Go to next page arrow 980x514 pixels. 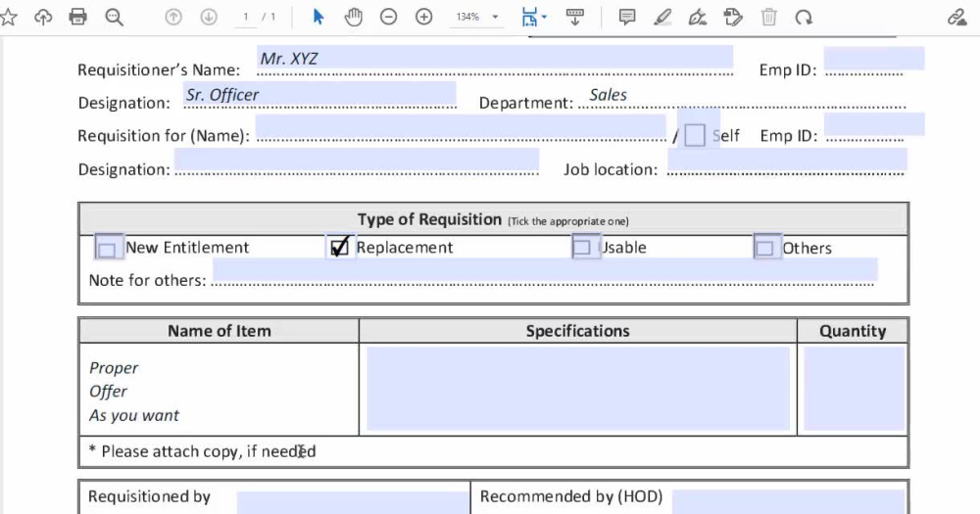pos(209,17)
